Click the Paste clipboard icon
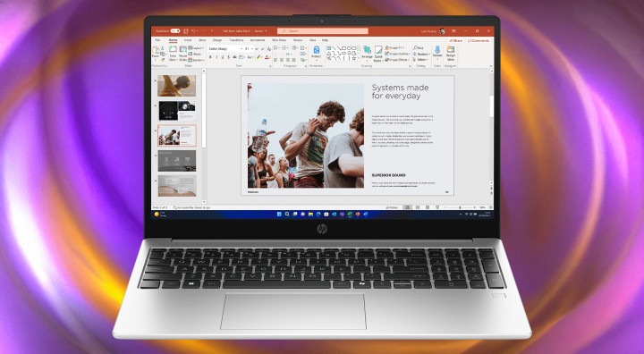 (x=156, y=50)
